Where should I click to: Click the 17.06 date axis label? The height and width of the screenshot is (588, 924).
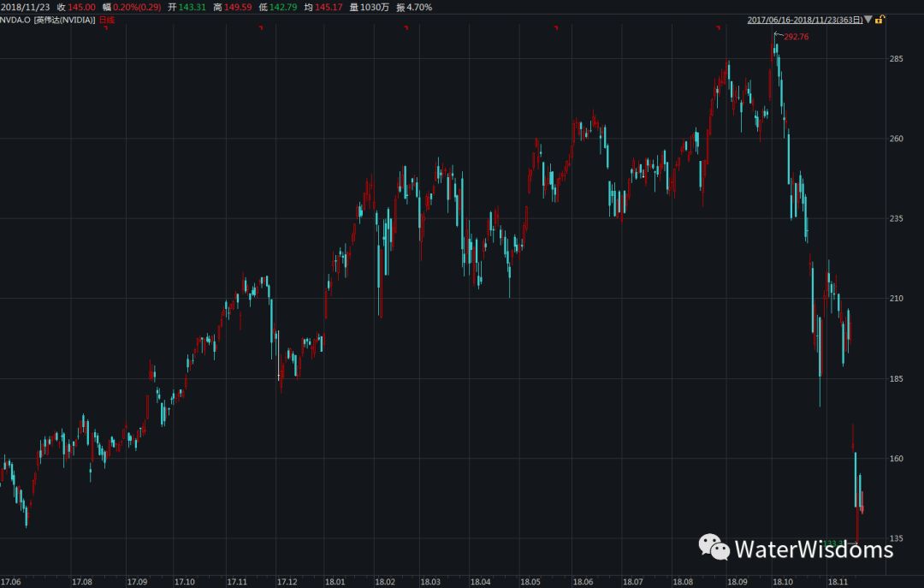(10, 582)
